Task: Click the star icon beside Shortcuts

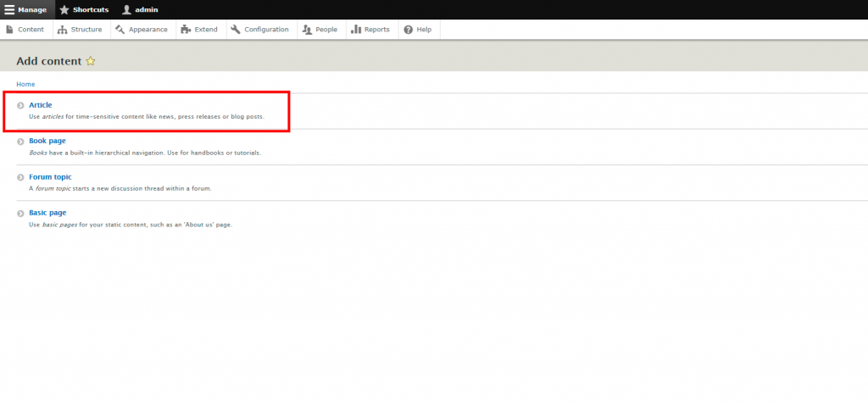Action: tap(64, 9)
